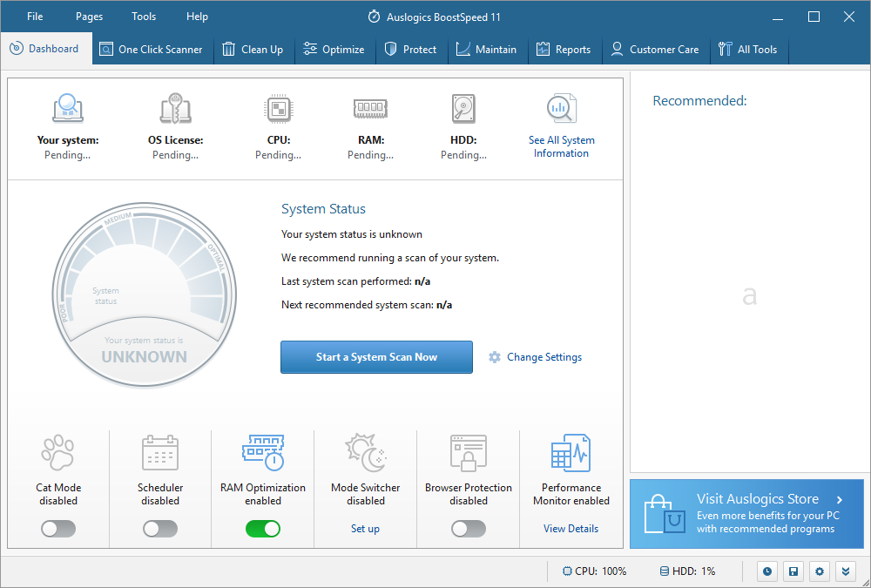Click the CPU: 100% status indicator

594,571
